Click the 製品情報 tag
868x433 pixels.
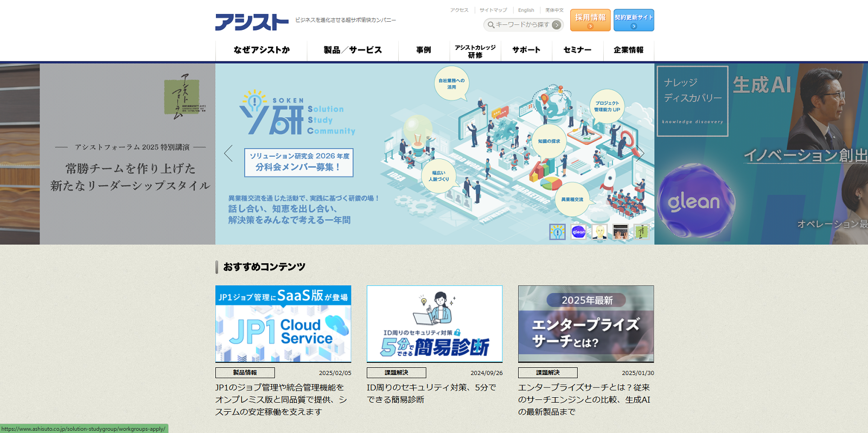click(x=245, y=373)
